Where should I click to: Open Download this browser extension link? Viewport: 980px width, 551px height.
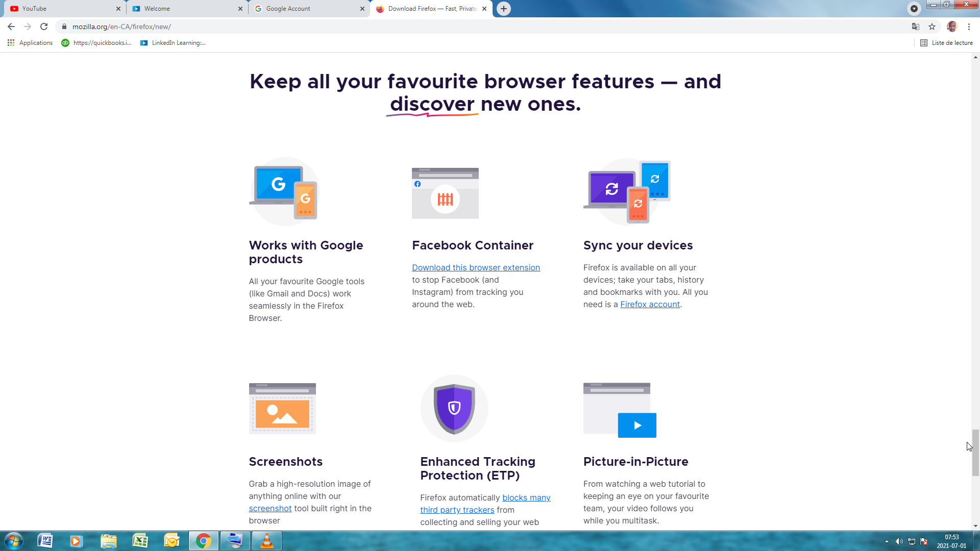(x=476, y=267)
